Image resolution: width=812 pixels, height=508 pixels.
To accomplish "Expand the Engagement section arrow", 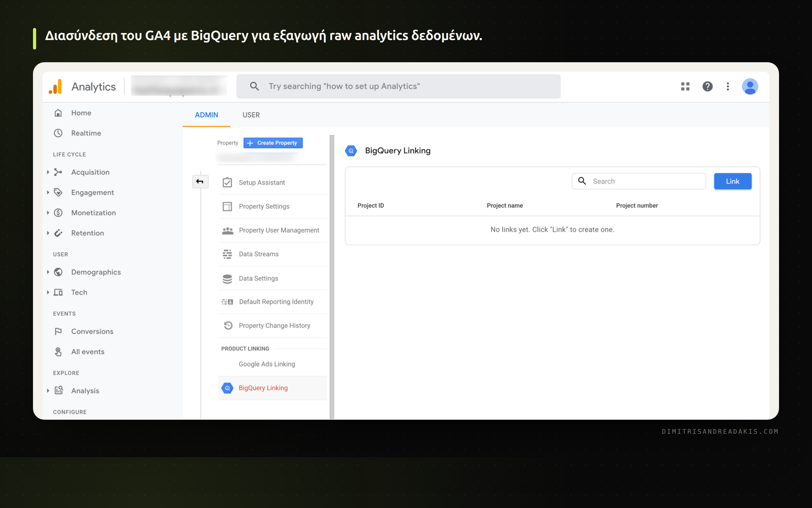I will [x=48, y=192].
